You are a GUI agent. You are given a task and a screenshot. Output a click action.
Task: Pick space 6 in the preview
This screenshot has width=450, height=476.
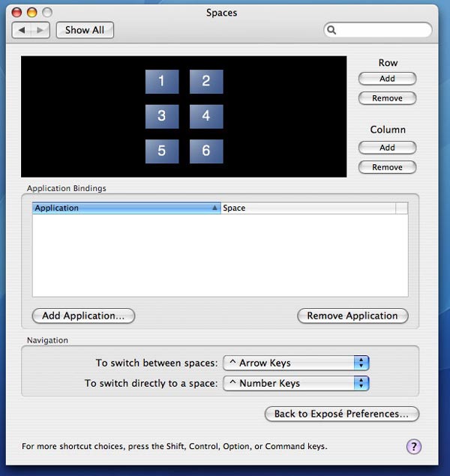click(x=206, y=151)
